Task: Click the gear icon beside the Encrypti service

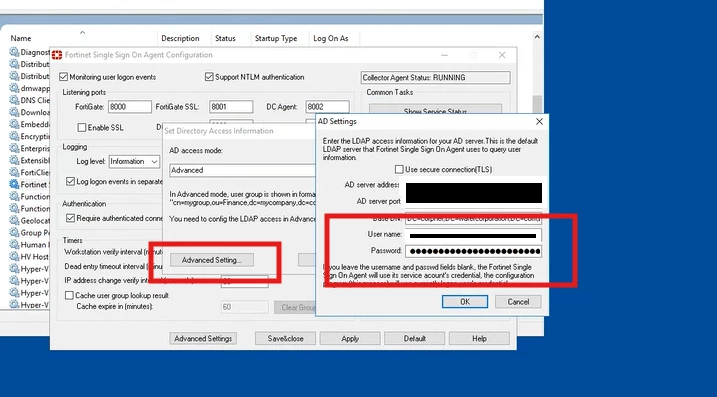Action: [x=14, y=136]
